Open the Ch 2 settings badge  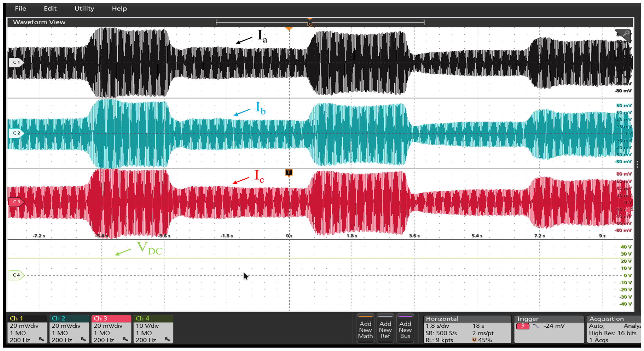69,329
